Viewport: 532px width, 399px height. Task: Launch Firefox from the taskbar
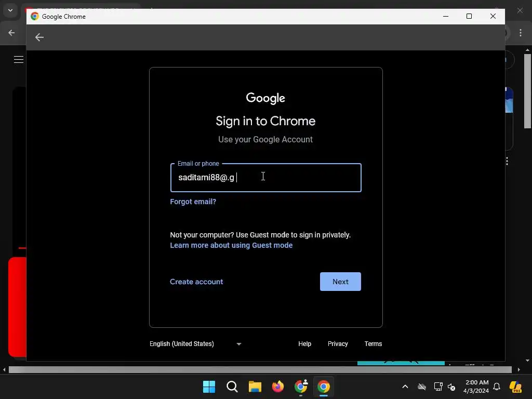point(278,387)
